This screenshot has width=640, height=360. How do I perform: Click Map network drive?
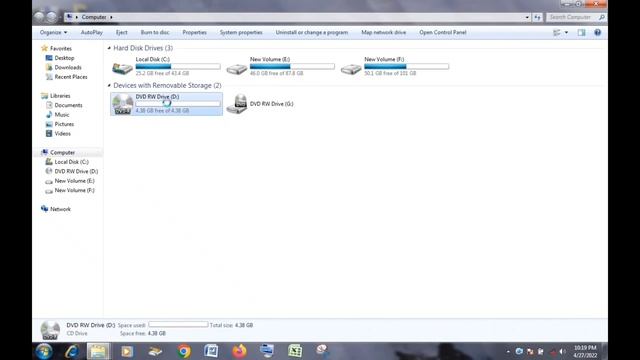384,32
